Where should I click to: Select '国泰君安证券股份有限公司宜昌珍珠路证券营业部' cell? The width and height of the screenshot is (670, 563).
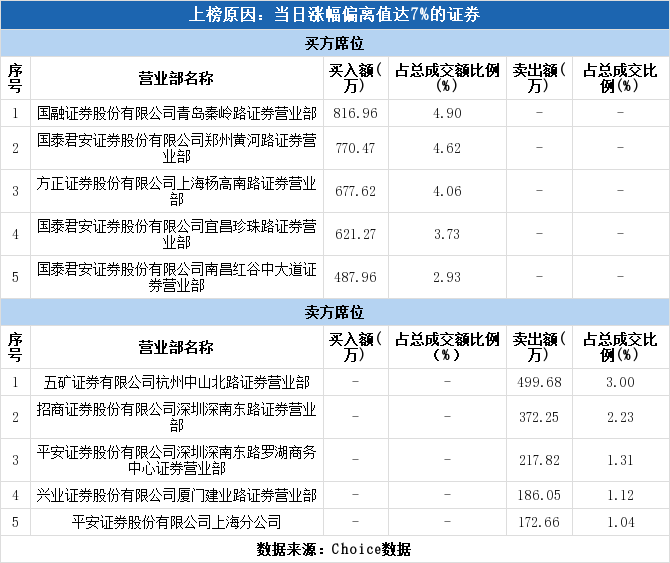[x=176, y=234]
